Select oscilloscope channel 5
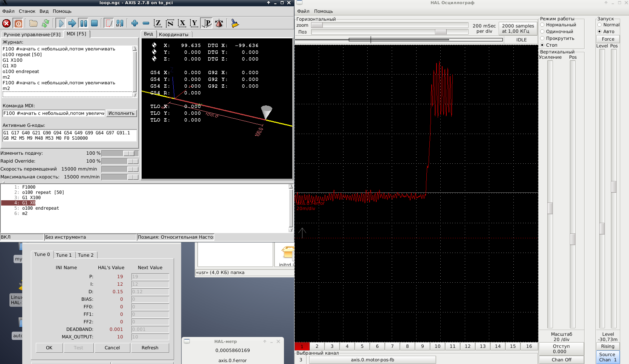This screenshot has width=629, height=364. coord(362,346)
